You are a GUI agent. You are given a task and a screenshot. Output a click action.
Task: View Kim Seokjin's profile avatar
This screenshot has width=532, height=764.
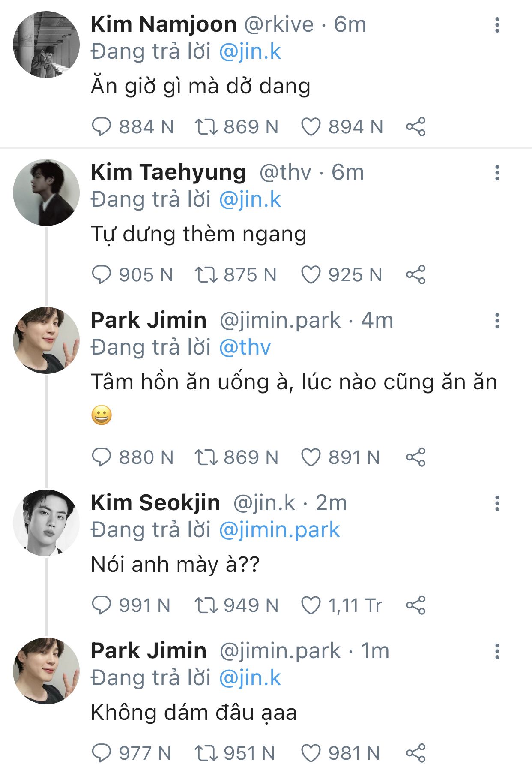[46, 523]
